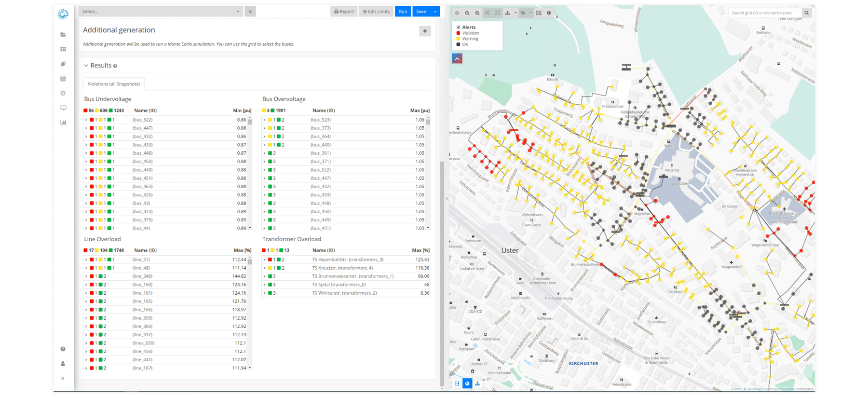This screenshot has height=397, width=868.
Task: Uncheck the Alerts checkbox in legend
Action: point(458,27)
